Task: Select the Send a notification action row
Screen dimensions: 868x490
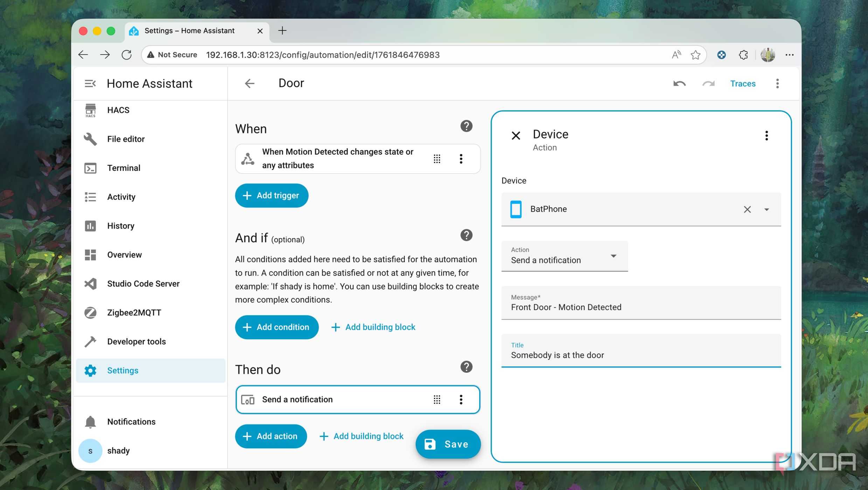Action: [358, 400]
